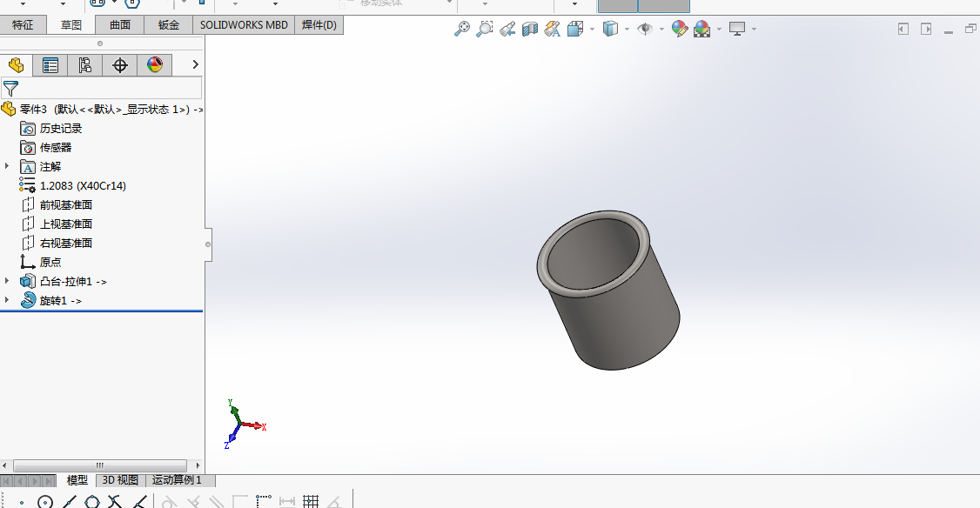Click Hide/Show Items eye icon

[645, 29]
